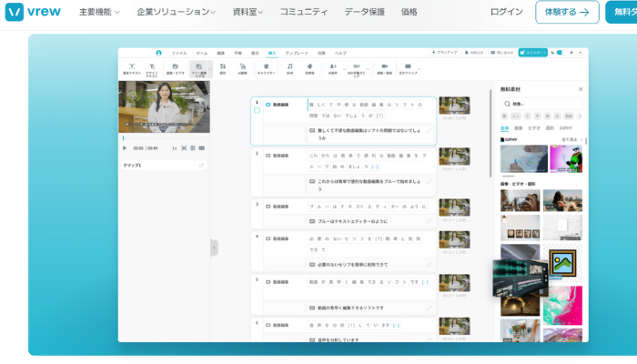The height and width of the screenshot is (364, 637).
Task: Expand the AI dubbing dropdown arrow
Action: point(368,69)
